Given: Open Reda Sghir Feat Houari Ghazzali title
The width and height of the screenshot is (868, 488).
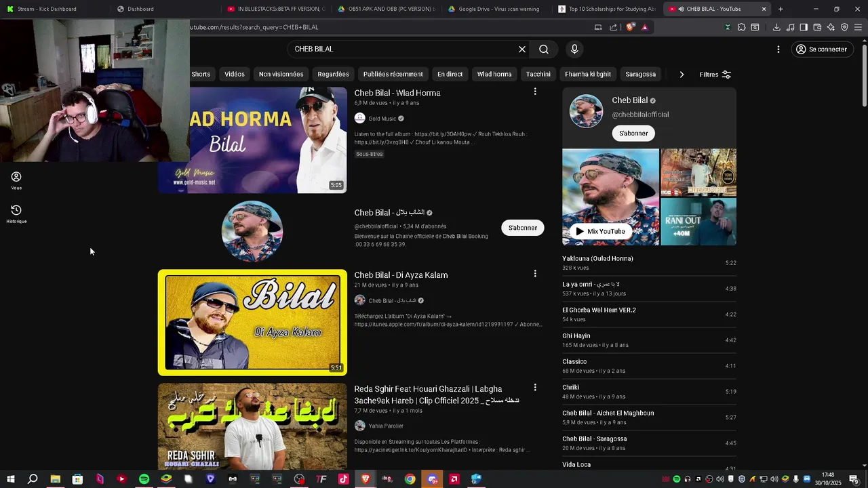Looking at the screenshot, I should (x=436, y=394).
